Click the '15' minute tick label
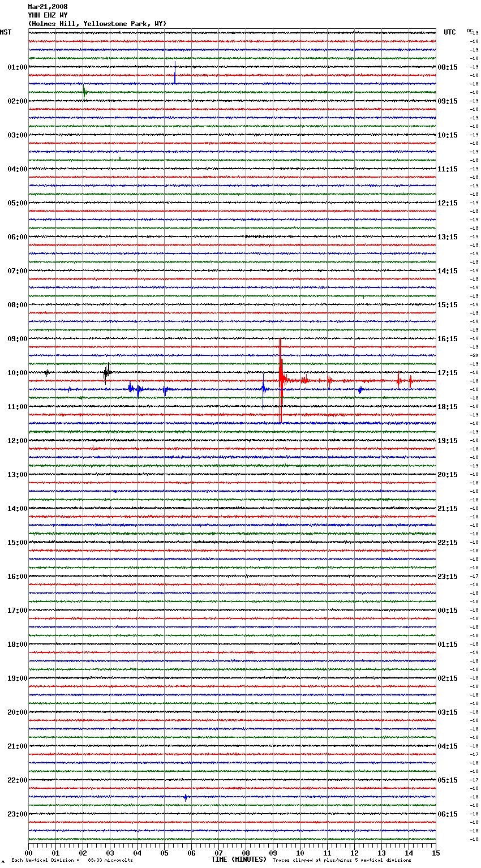The height and width of the screenshot is (868, 481). point(436,853)
